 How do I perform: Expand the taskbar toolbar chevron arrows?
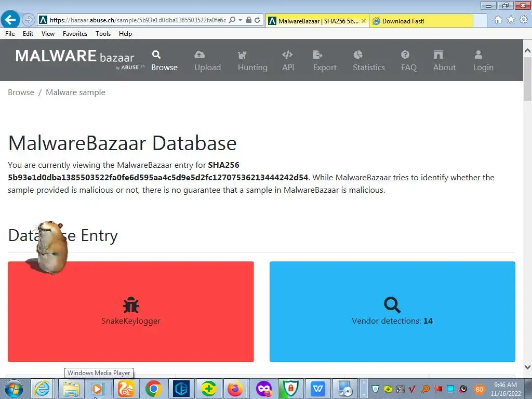tap(363, 389)
